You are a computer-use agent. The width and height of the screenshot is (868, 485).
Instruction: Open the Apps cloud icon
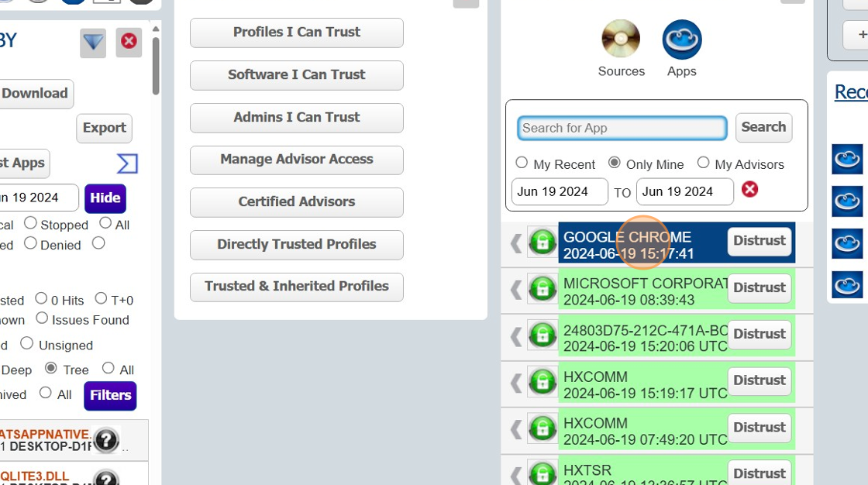(681, 39)
